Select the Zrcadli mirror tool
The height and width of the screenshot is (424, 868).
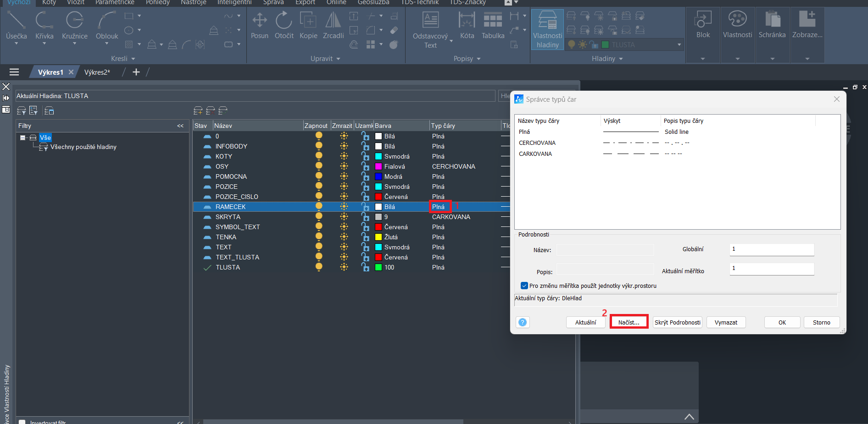333,25
